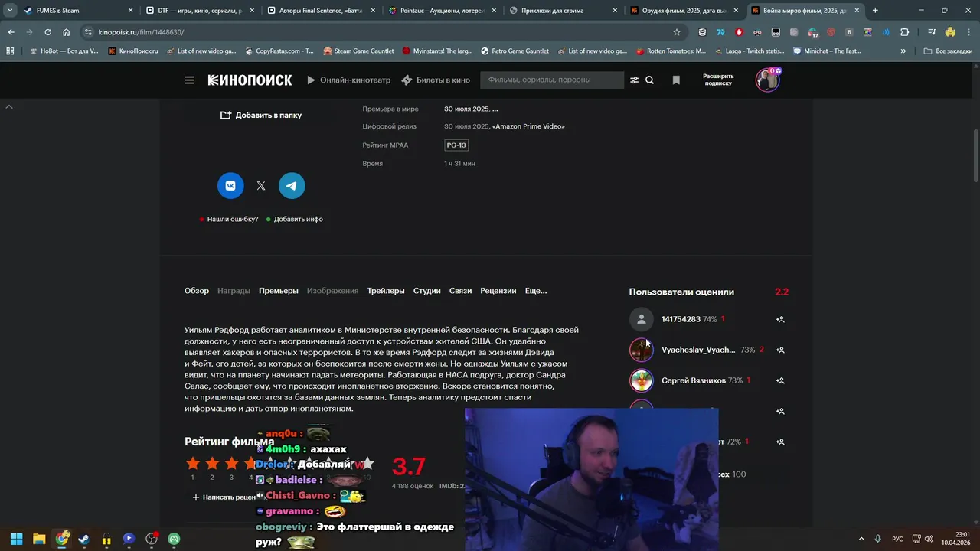This screenshot has width=980, height=551.
Task: Open saved bookmarks icon in Kinopoisk header
Action: coord(676,80)
